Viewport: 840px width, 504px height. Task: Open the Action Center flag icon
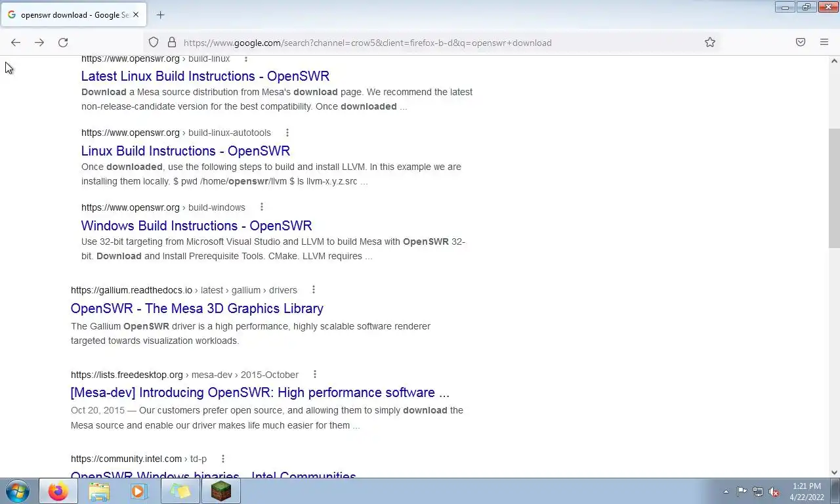[742, 492]
